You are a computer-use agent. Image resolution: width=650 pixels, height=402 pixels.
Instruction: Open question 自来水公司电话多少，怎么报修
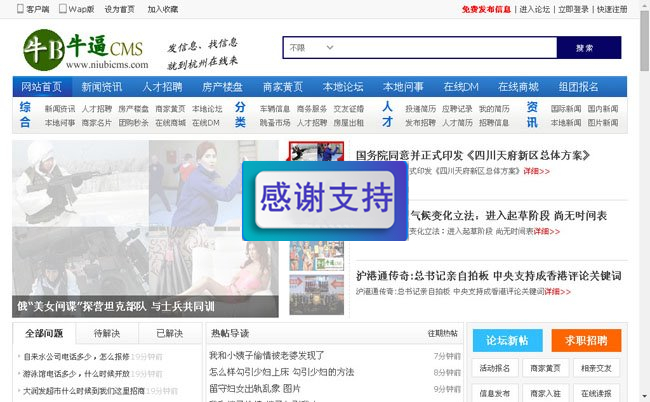(x=76, y=356)
